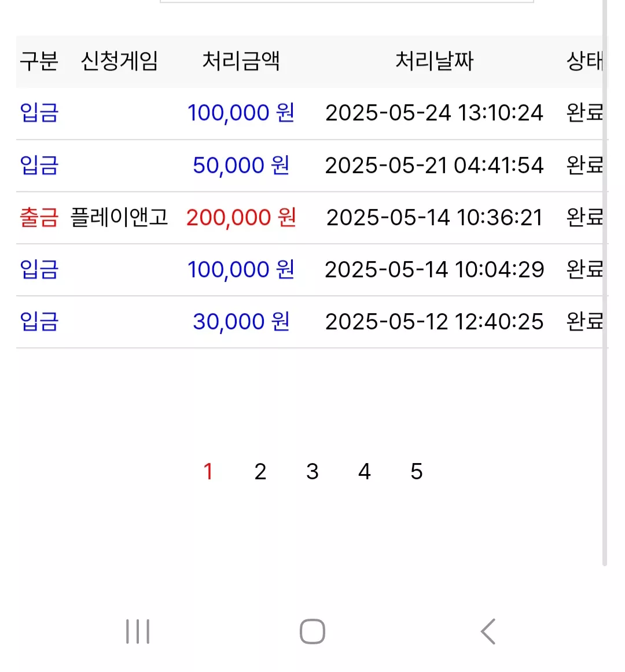Open page 4 in pagination
Viewport: 625px width, 672px height.
click(365, 471)
